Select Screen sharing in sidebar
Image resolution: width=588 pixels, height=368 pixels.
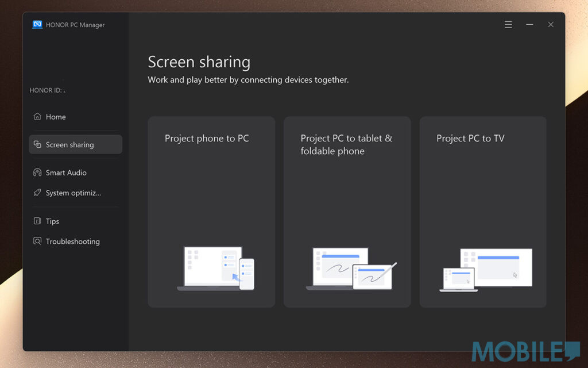click(75, 144)
